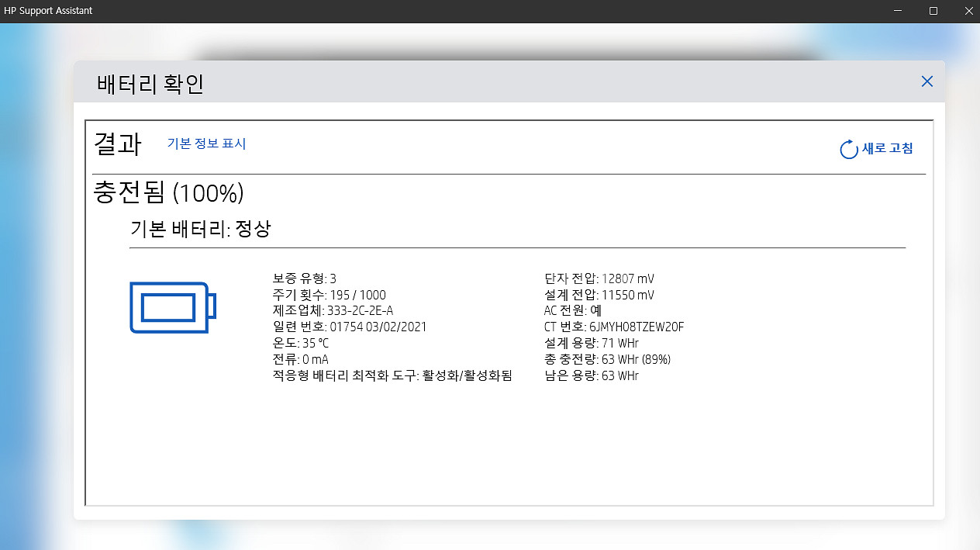Select the 설계 용량: 71 WHr line
980x550 pixels.
(592, 344)
